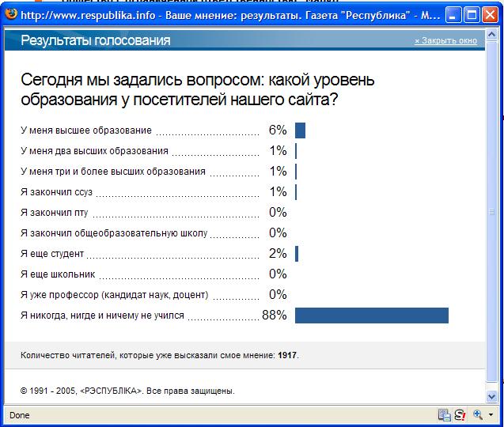Click the "У меня высшее образование" option text
The image size is (504, 427).
tap(85, 130)
